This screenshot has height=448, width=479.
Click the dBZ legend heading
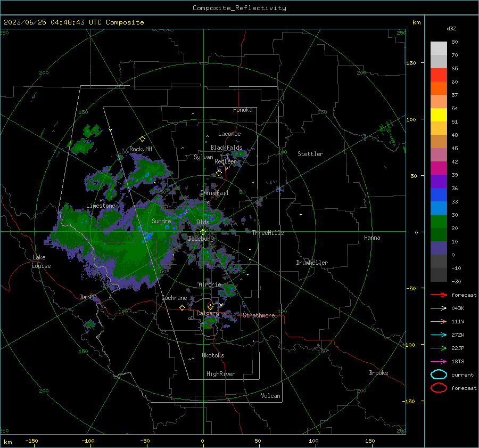click(451, 28)
